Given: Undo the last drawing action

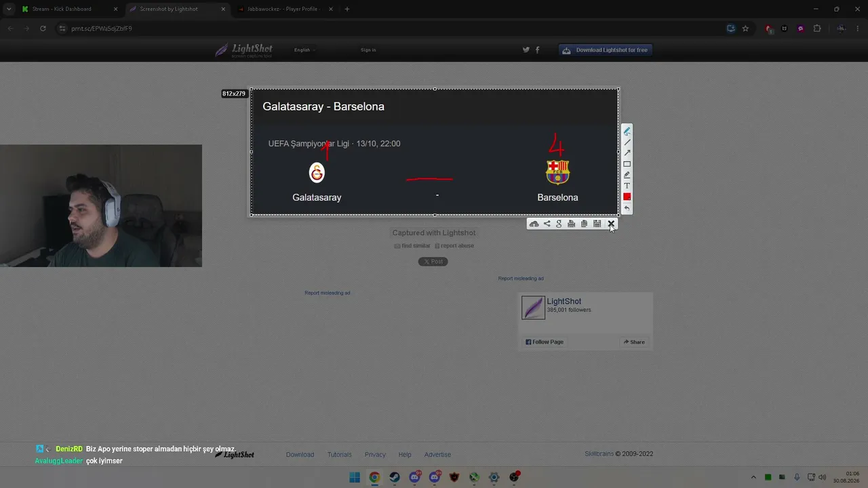Looking at the screenshot, I should [627, 208].
